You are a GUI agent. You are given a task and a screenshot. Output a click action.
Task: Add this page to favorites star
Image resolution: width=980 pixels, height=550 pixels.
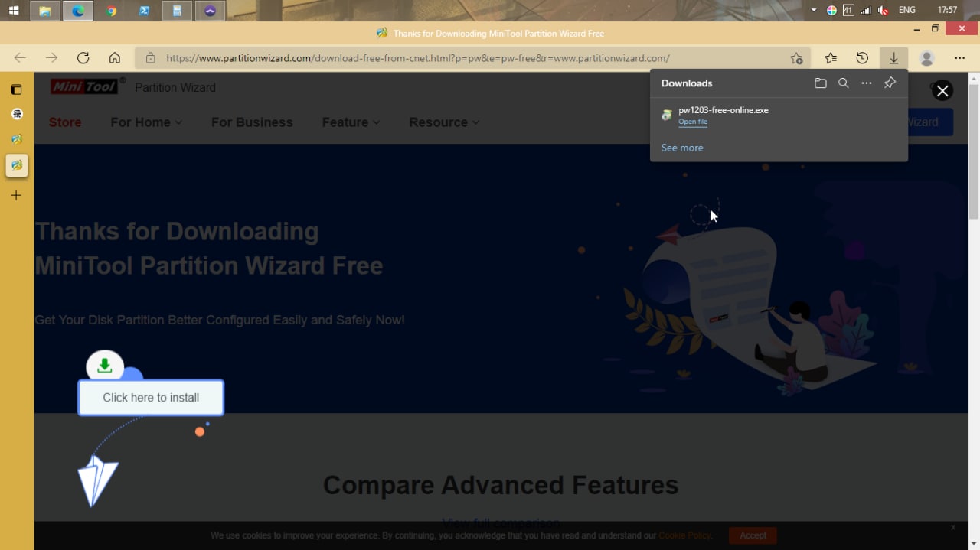coord(796,58)
